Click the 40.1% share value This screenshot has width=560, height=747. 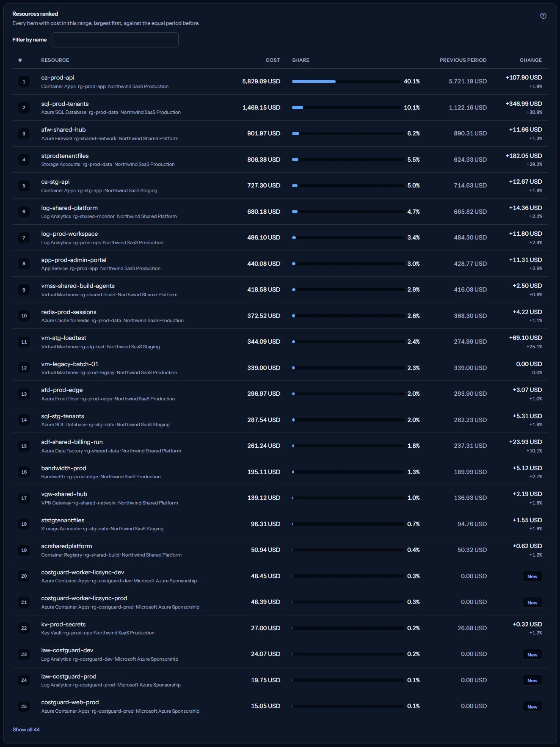pos(412,81)
